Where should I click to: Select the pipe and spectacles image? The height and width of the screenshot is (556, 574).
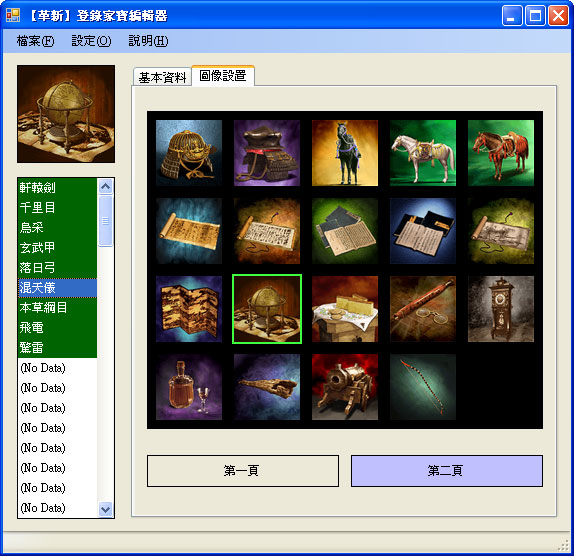point(423,309)
